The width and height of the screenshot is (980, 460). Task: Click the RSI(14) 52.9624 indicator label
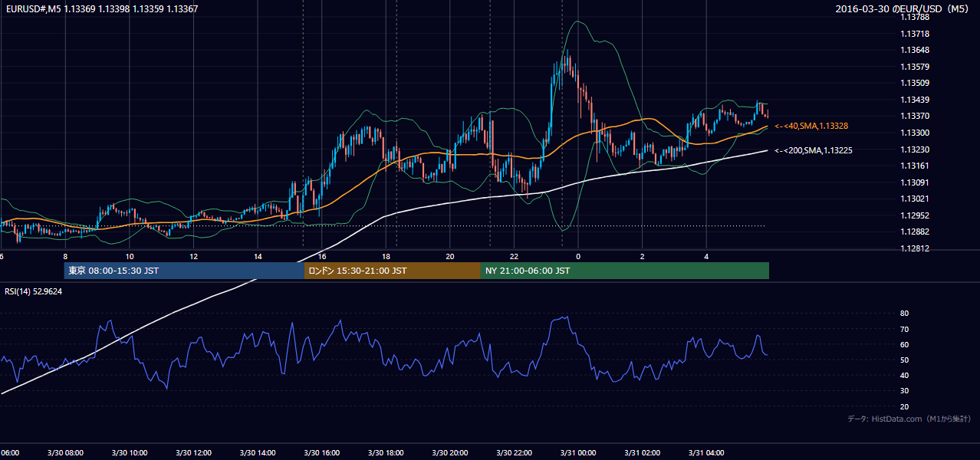point(34,291)
